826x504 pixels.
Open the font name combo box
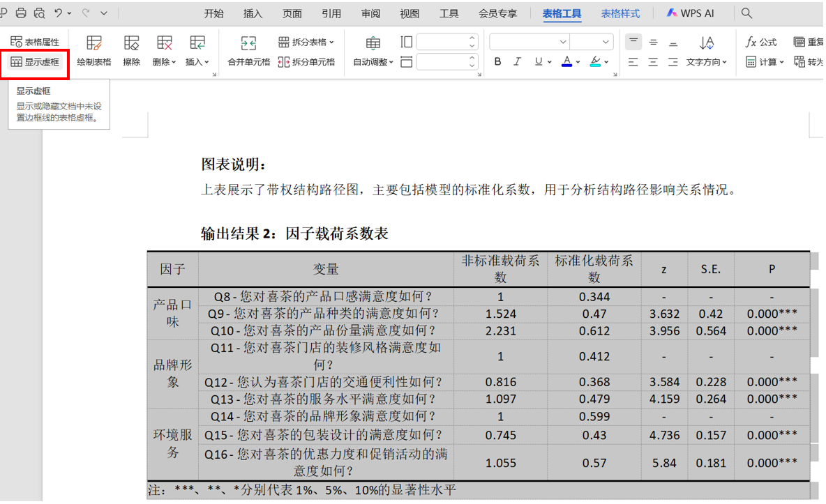[530, 42]
